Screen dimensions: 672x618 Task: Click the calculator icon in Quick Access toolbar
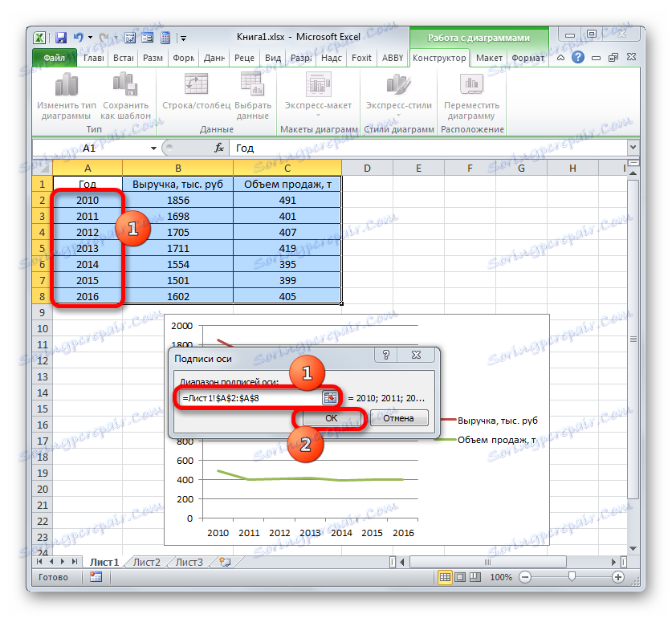[165, 38]
